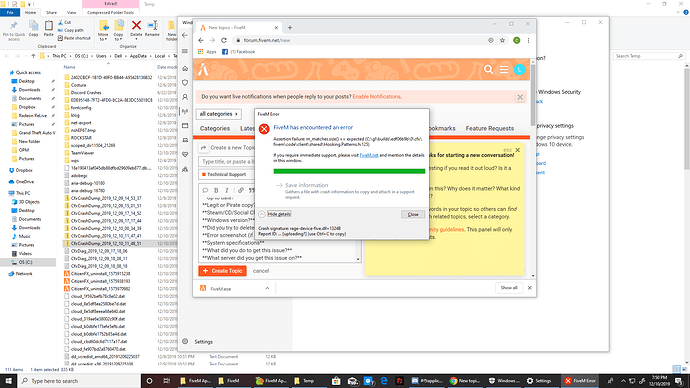Viewport: 690px width, 388px height.
Task: Open Categories tab on forum
Action: coord(215,128)
